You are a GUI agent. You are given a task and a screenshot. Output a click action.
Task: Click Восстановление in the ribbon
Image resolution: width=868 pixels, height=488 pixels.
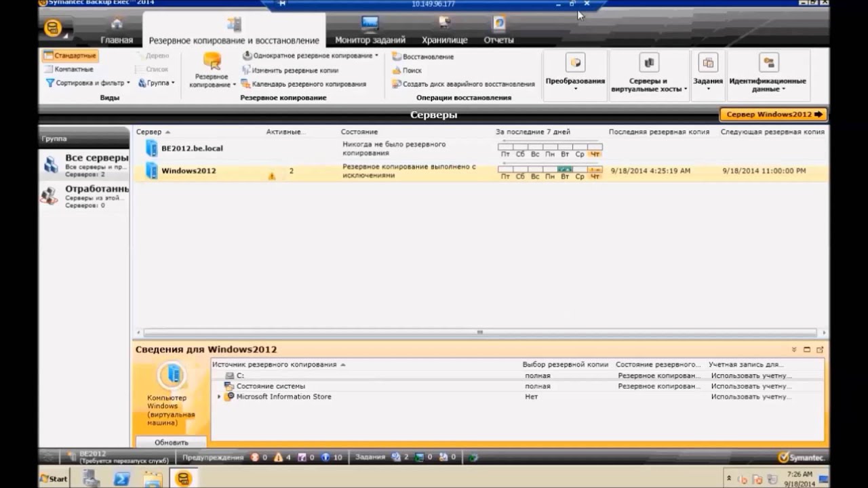(x=423, y=57)
